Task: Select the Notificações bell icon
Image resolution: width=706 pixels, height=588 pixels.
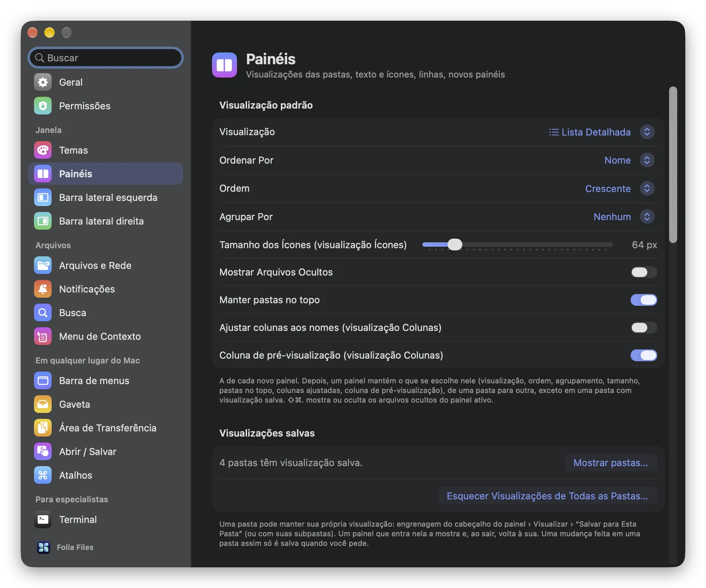Action: click(x=43, y=289)
